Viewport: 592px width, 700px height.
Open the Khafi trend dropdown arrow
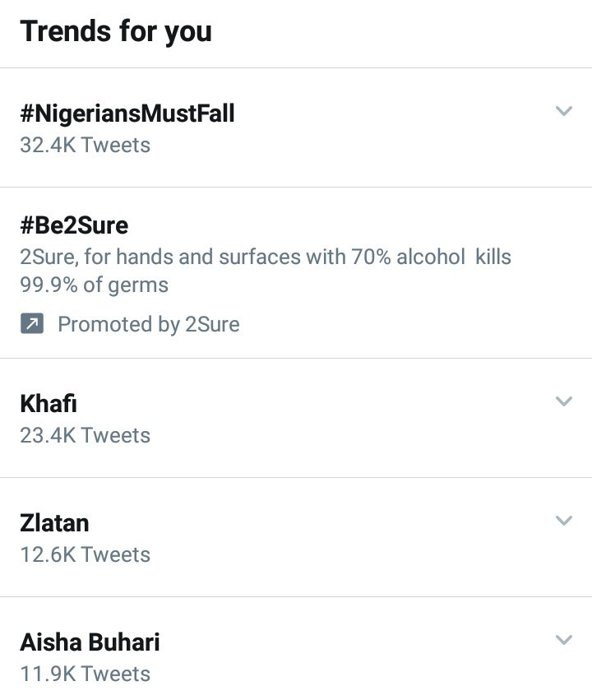coord(563,401)
